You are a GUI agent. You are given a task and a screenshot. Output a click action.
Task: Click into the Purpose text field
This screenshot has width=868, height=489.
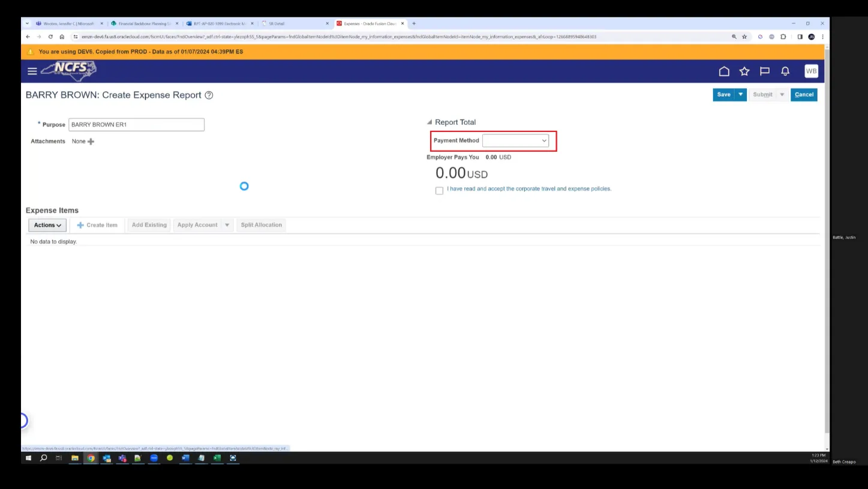(x=136, y=125)
